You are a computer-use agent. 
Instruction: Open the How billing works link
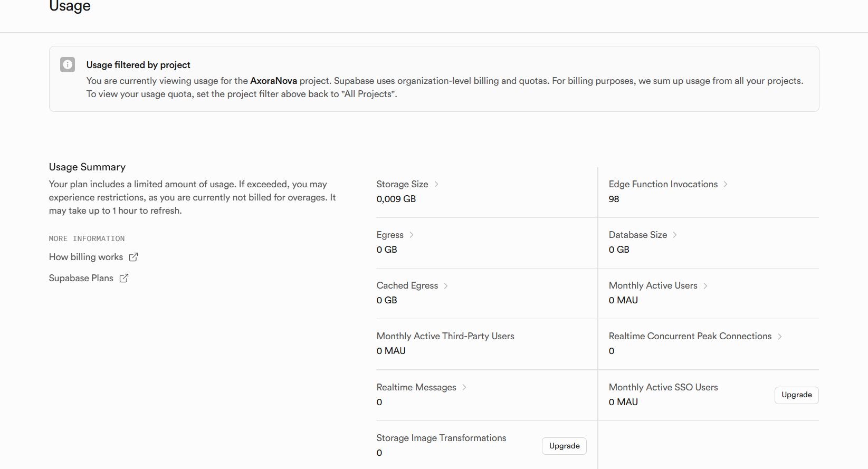tap(86, 257)
